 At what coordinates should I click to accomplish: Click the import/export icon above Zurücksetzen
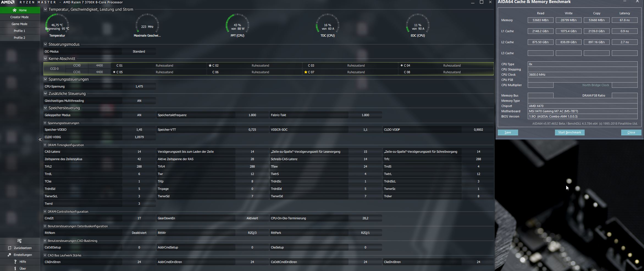point(19,241)
